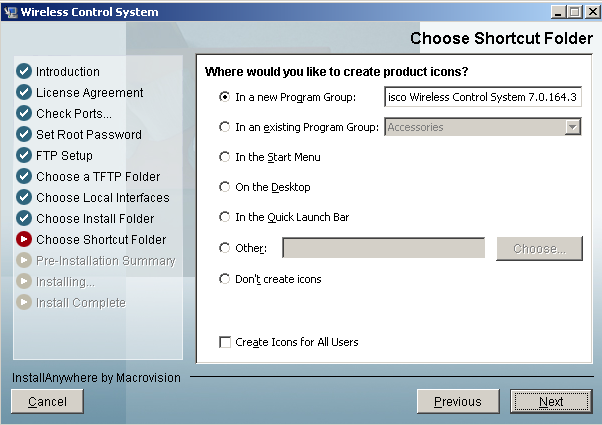Click the red Choose Shortcut Folder arrow icon
Image resolution: width=602 pixels, height=425 pixels.
[24, 240]
